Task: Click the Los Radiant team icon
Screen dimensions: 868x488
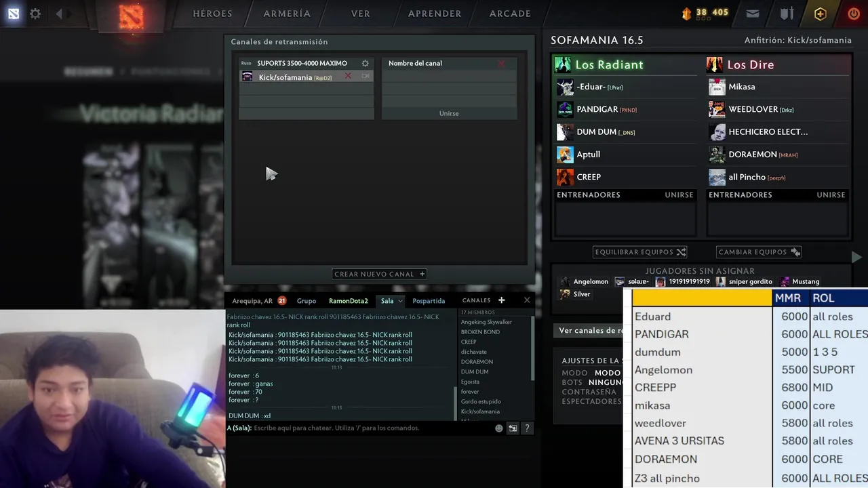Action: click(x=563, y=64)
